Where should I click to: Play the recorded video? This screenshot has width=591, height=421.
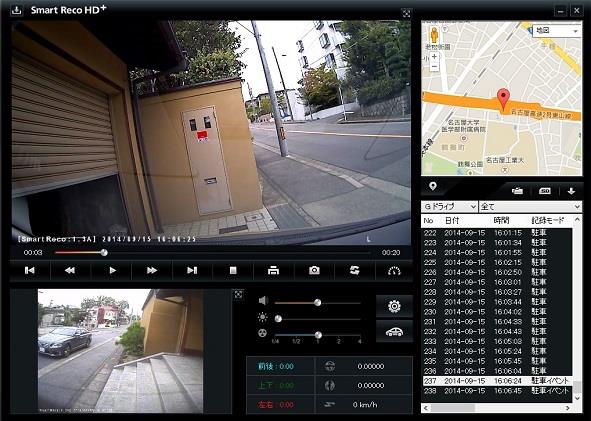click(x=112, y=270)
